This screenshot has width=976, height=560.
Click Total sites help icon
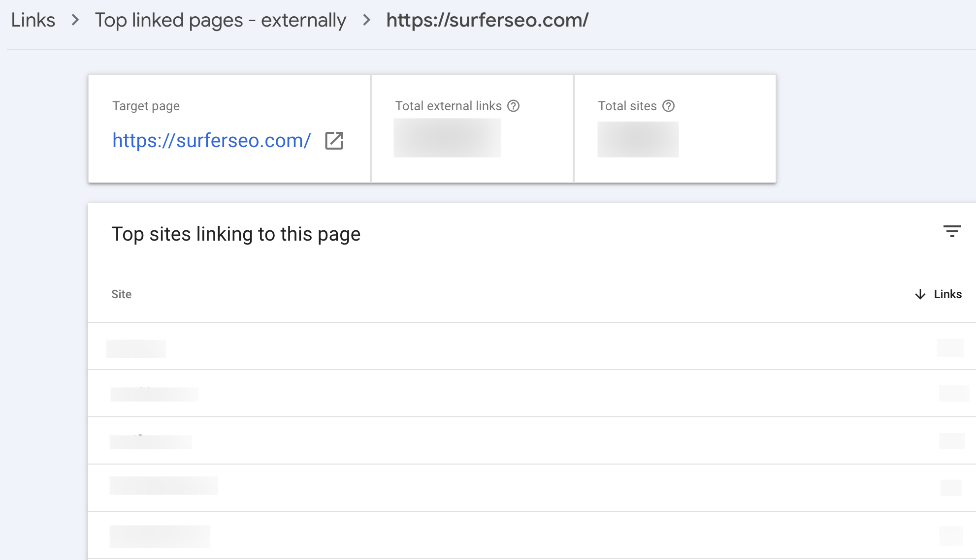[x=668, y=106]
